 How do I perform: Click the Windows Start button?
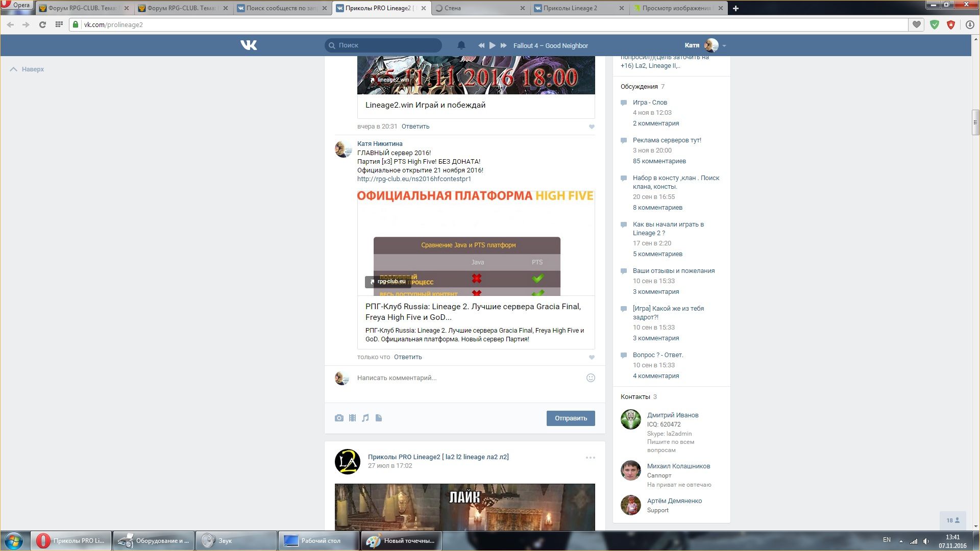point(14,541)
